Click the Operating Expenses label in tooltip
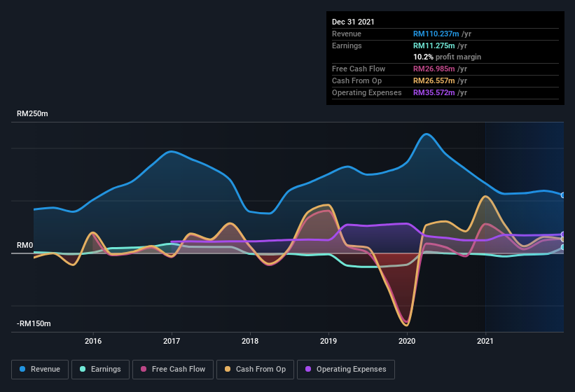 [x=367, y=92]
